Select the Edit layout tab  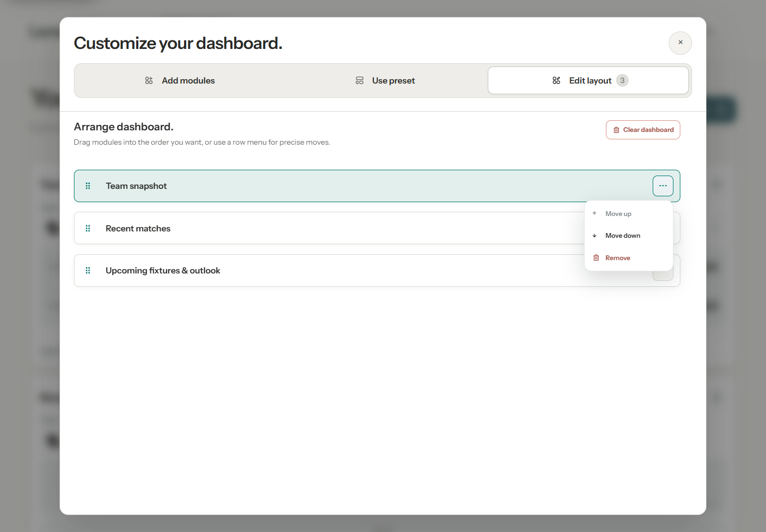point(588,80)
